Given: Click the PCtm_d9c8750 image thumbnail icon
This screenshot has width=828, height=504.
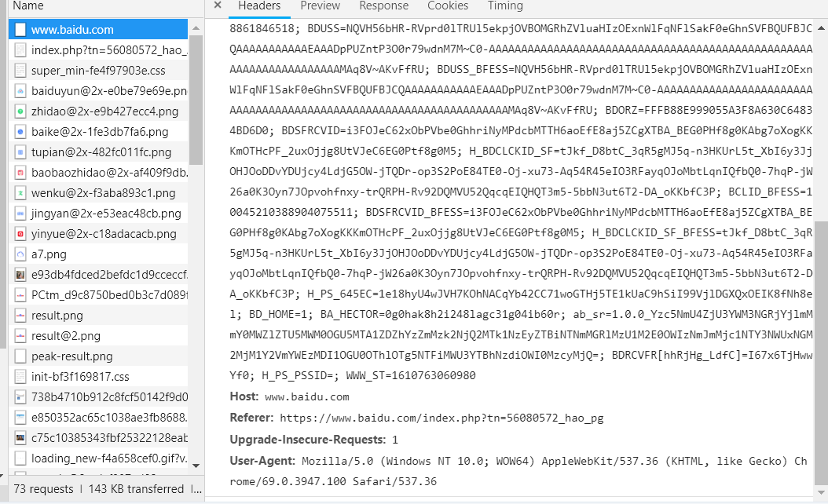Looking at the screenshot, I should point(20,295).
